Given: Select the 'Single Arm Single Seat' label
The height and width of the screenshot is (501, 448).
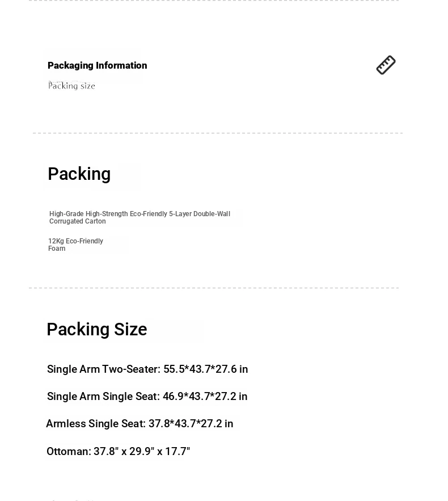Looking at the screenshot, I should (x=103, y=396).
